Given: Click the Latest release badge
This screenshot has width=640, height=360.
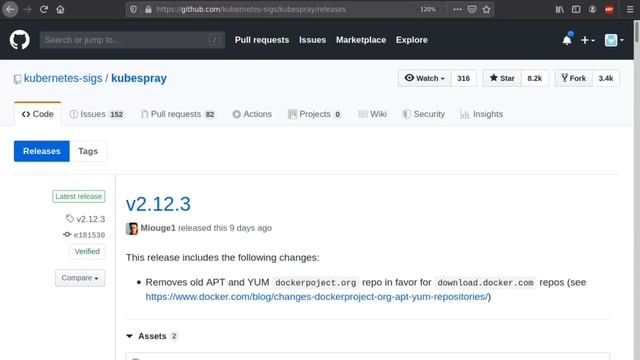Looking at the screenshot, I should pyautogui.click(x=78, y=196).
